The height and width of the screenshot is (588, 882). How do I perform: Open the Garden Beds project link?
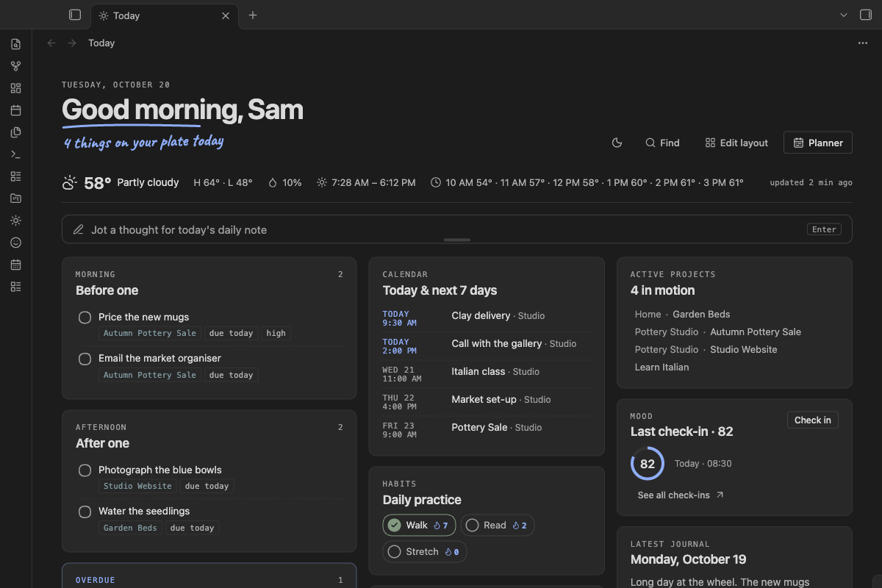click(701, 314)
